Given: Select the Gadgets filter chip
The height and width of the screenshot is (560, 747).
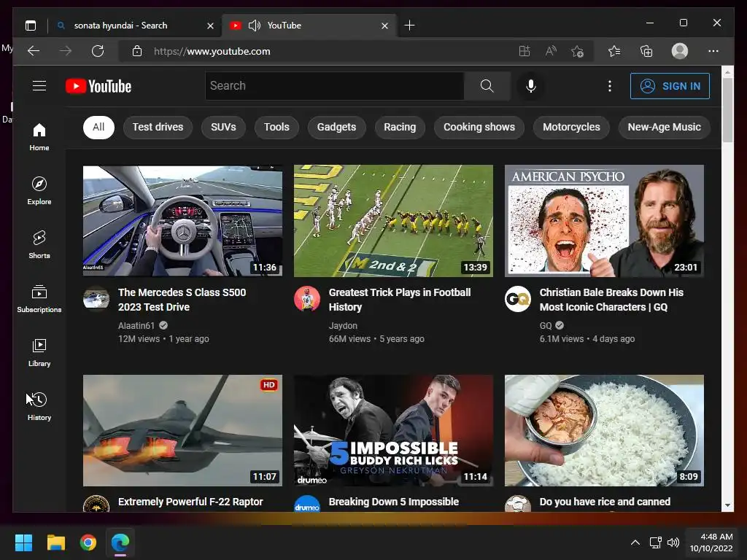Looking at the screenshot, I should (336, 127).
